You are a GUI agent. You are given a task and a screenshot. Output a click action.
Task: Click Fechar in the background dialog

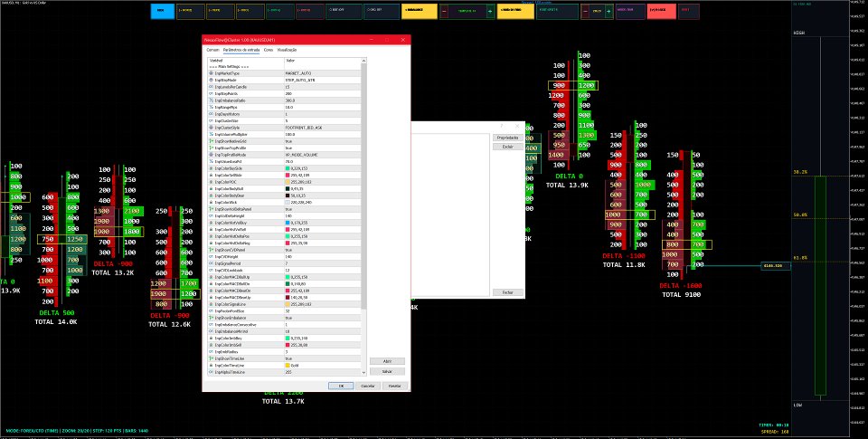click(507, 292)
